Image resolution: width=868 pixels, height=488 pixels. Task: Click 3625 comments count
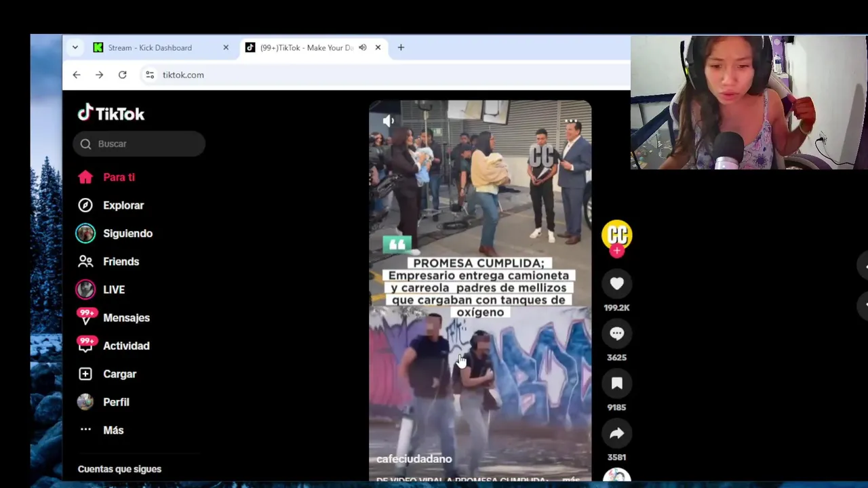coord(616,357)
